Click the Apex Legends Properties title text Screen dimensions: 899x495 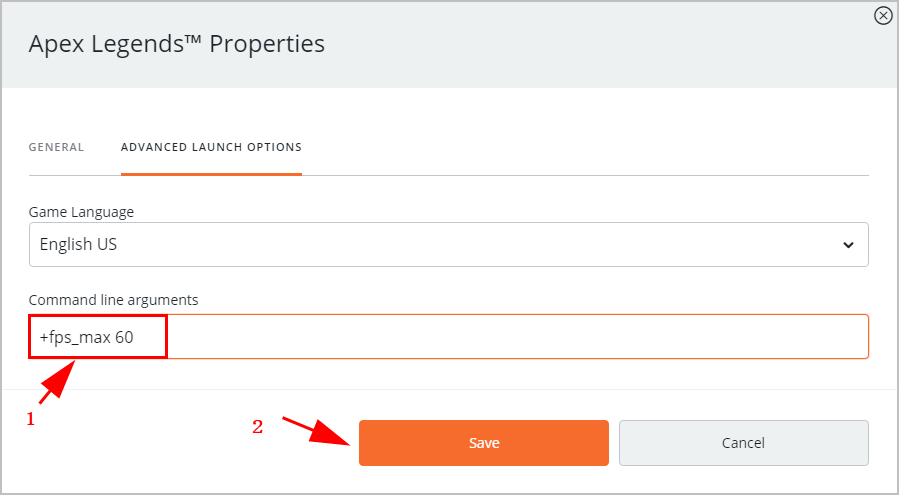176,44
